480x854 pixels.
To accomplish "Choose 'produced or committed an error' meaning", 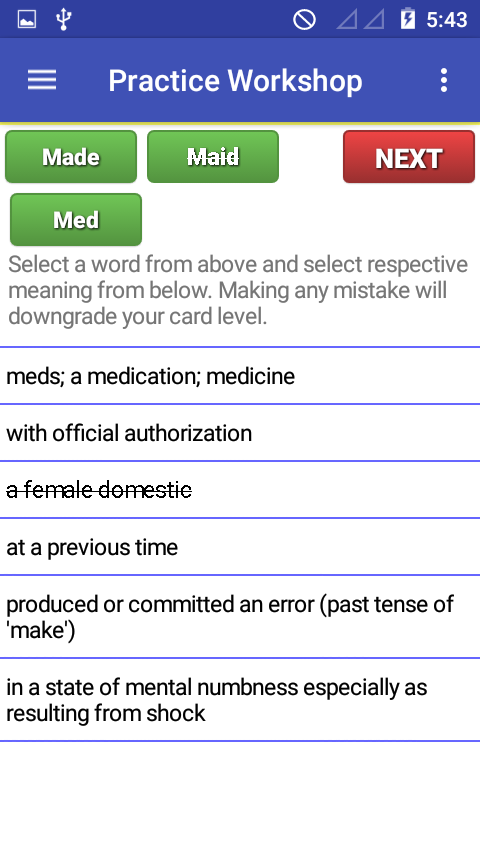I will click(240, 617).
